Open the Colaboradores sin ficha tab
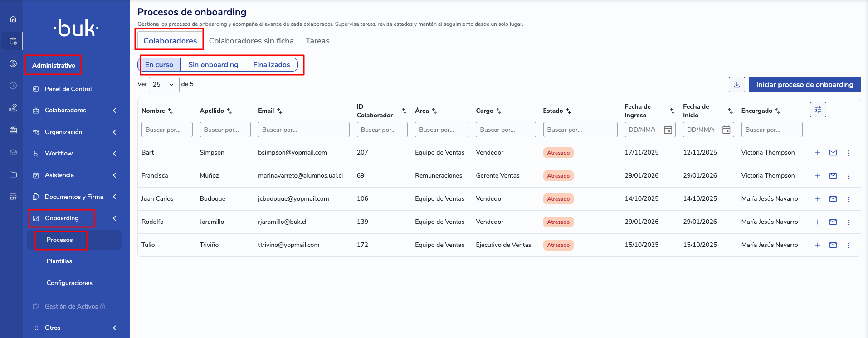Image resolution: width=868 pixels, height=338 pixels. [251, 41]
